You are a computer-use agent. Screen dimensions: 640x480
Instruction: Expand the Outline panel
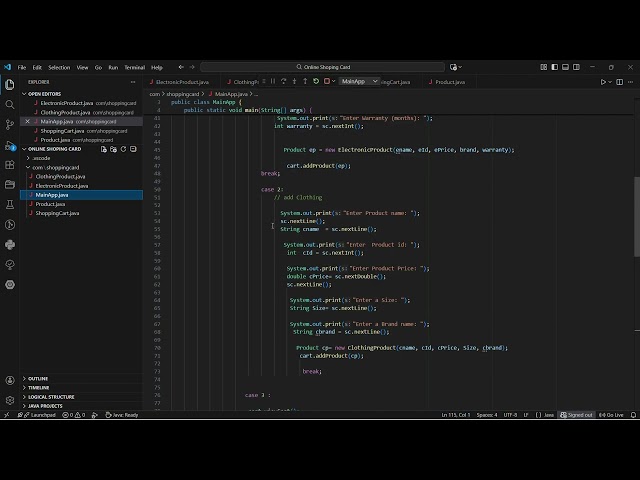tap(38, 379)
